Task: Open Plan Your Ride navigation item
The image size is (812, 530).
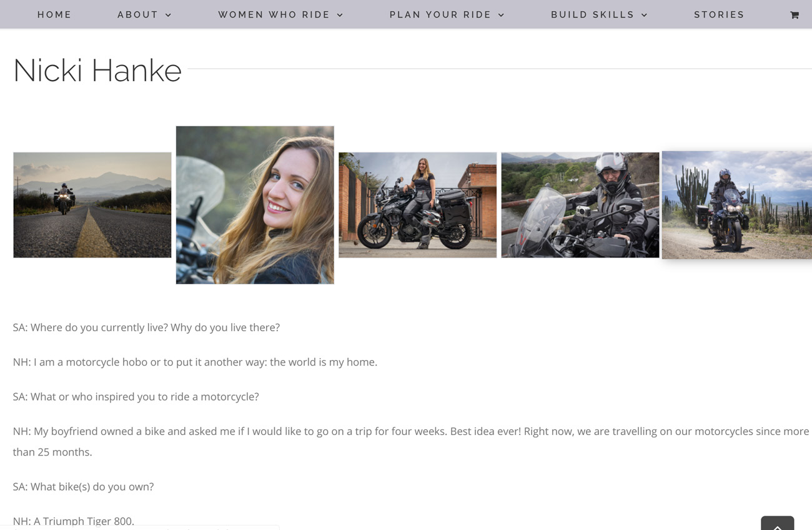Action: click(440, 14)
